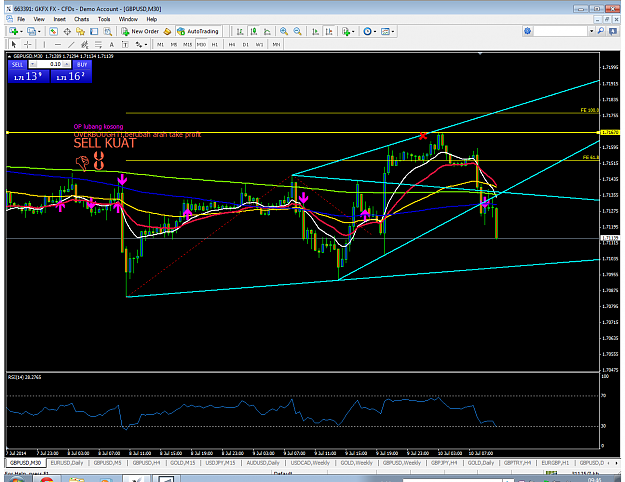
Task: Switch to bar chart display
Action: click(x=240, y=31)
